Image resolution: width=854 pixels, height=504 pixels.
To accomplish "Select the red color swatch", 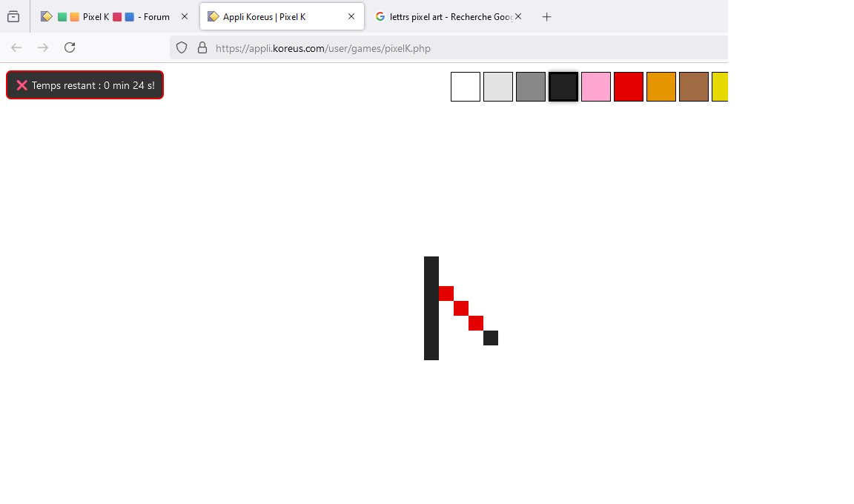I will 629,87.
